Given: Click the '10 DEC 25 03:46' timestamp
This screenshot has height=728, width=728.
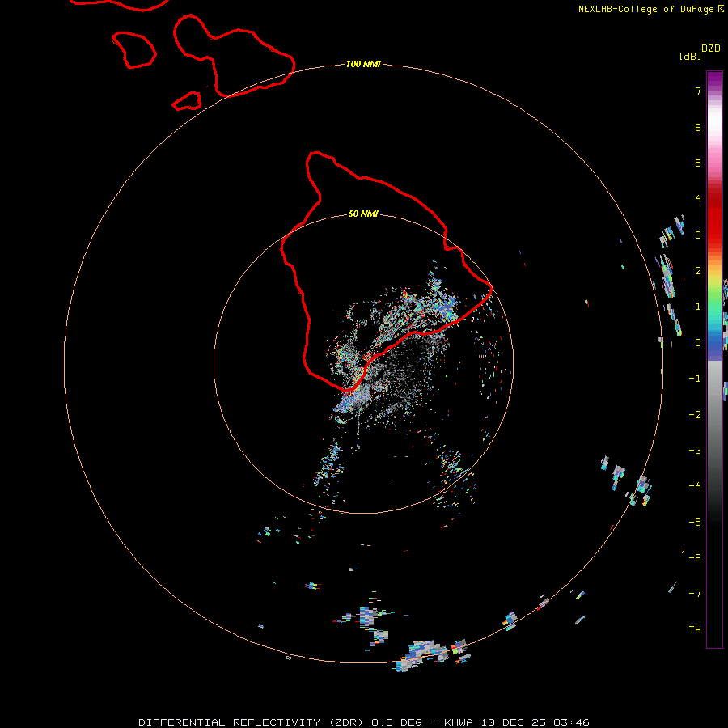Looking at the screenshot, I should (x=535, y=722).
